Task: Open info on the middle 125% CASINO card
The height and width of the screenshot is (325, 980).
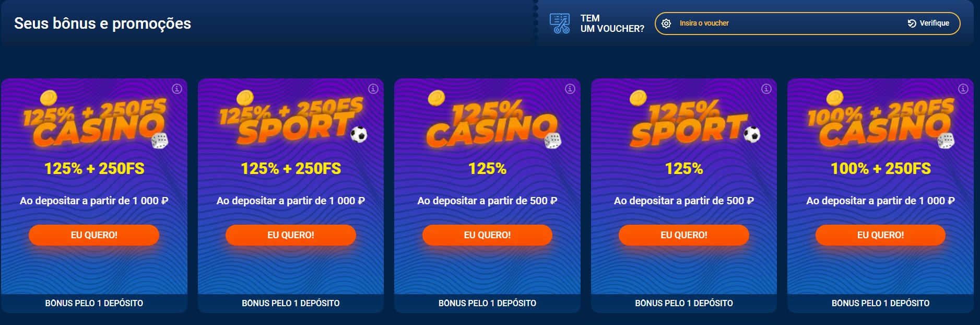Action: pos(569,89)
